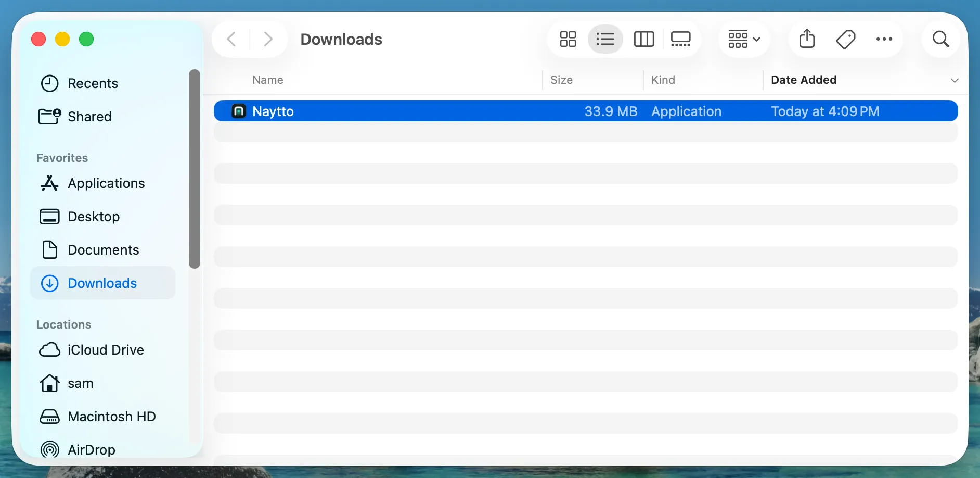Screen dimensions: 980x478
Task: Sort files by the Kind column
Action: click(663, 80)
